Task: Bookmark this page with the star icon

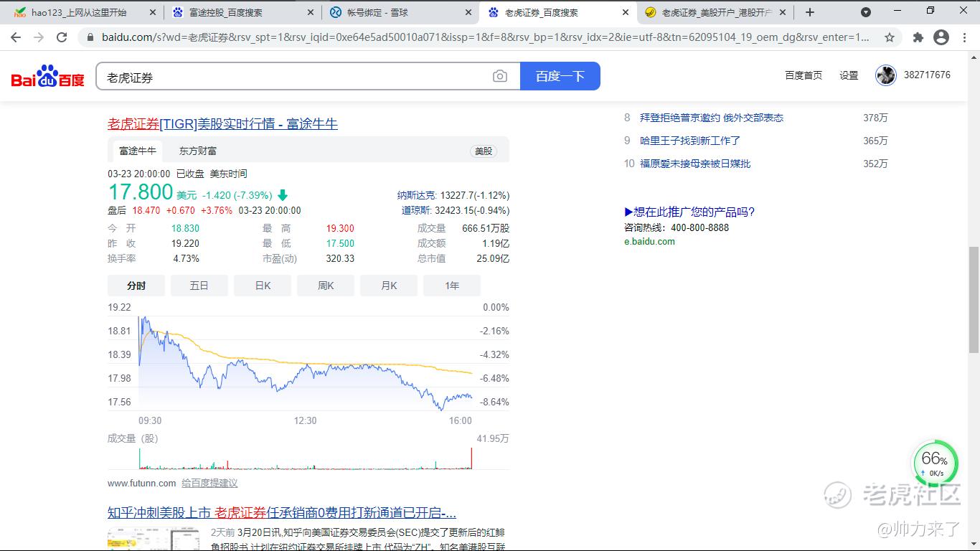Action: tap(890, 37)
